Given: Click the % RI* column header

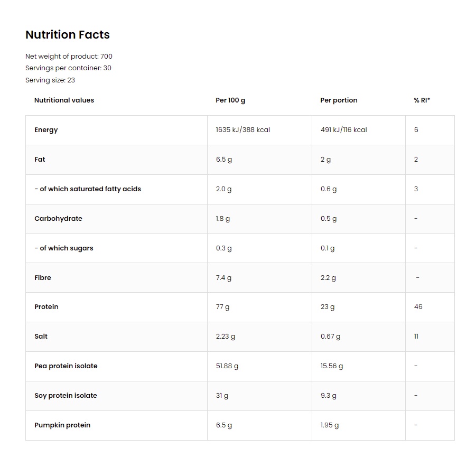Looking at the screenshot, I should tap(422, 100).
